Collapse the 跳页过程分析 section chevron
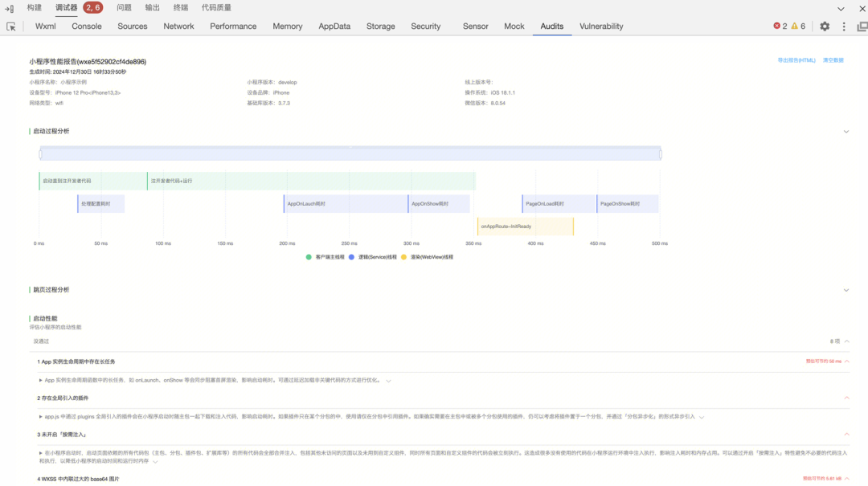The width and height of the screenshot is (868, 486). tap(845, 290)
